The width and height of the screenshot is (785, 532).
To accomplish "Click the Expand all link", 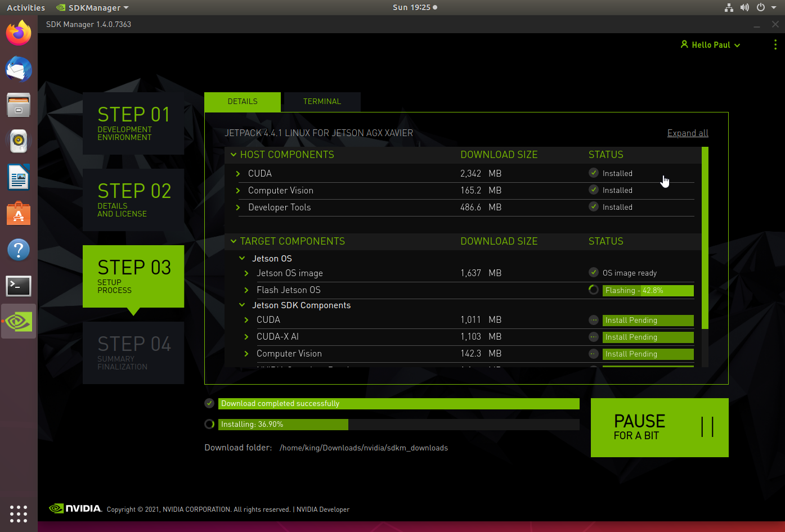I will (x=688, y=133).
